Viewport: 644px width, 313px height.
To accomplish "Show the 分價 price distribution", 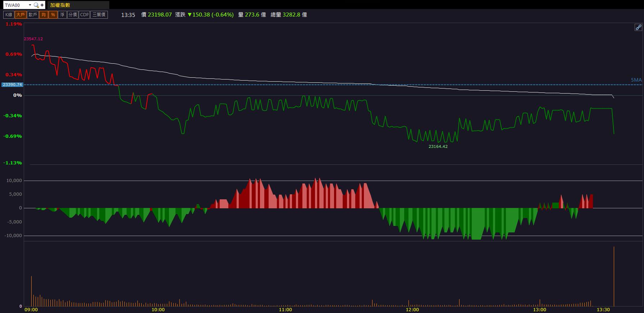I will click(x=73, y=15).
